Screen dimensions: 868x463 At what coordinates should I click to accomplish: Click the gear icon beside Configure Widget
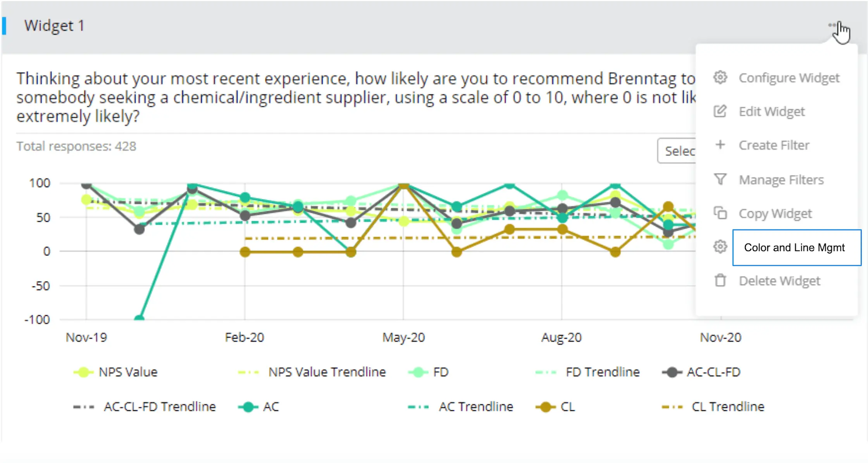(x=720, y=77)
